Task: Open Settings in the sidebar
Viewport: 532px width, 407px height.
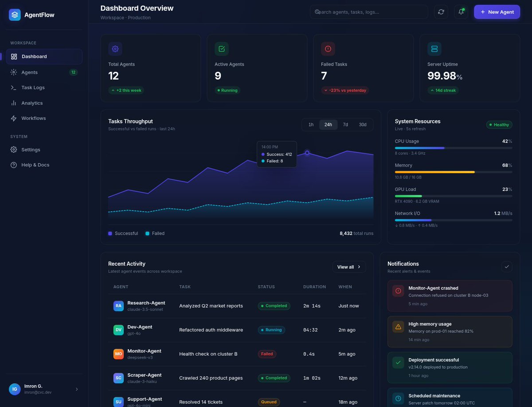Action: coord(44,150)
